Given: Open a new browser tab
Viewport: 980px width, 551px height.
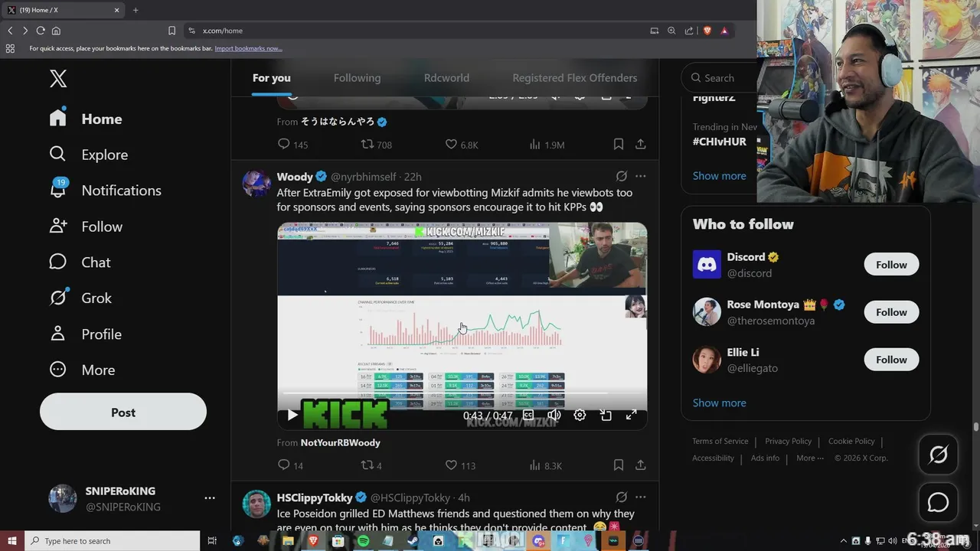Looking at the screenshot, I should (136, 10).
